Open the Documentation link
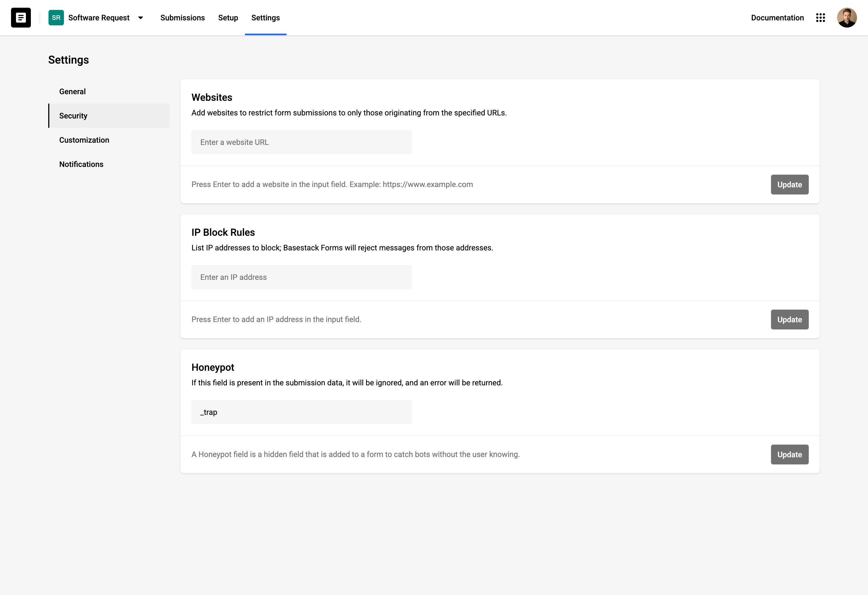Viewport: 868px width, 595px height. (777, 18)
